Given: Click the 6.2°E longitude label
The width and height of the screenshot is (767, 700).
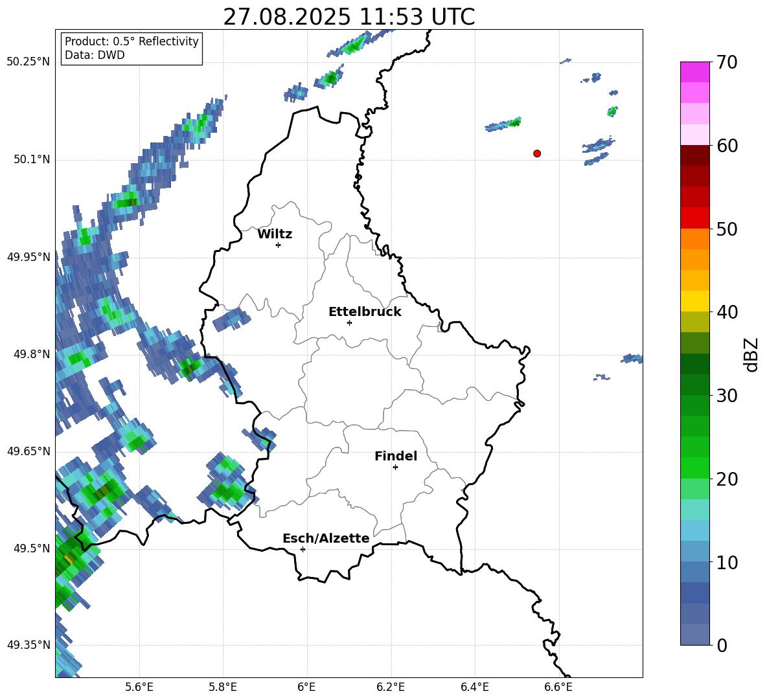Looking at the screenshot, I should (x=391, y=687).
